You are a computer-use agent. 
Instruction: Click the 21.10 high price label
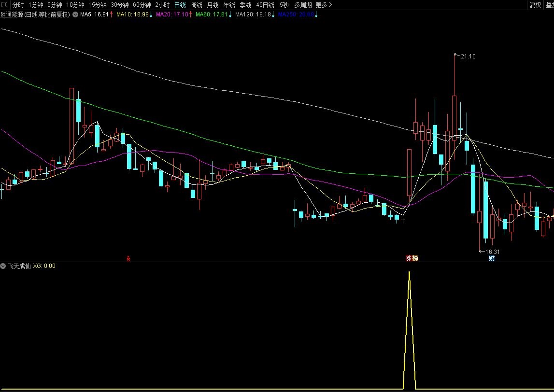click(x=468, y=56)
